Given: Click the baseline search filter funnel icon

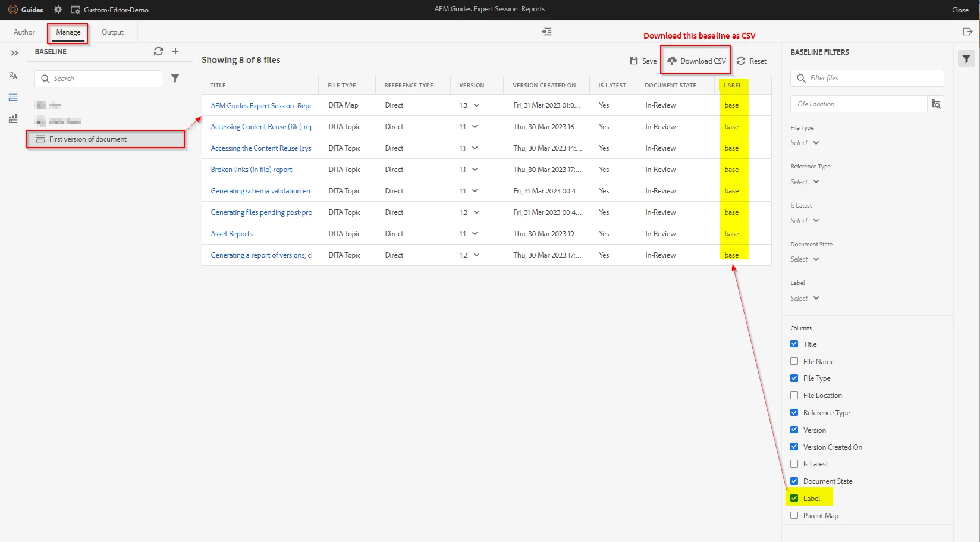Looking at the screenshot, I should pyautogui.click(x=175, y=79).
